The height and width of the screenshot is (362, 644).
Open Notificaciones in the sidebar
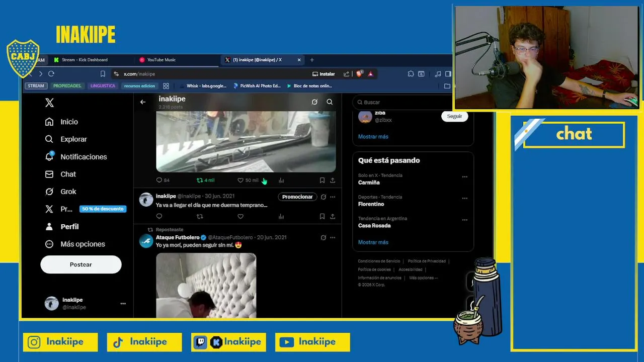pyautogui.click(x=76, y=157)
